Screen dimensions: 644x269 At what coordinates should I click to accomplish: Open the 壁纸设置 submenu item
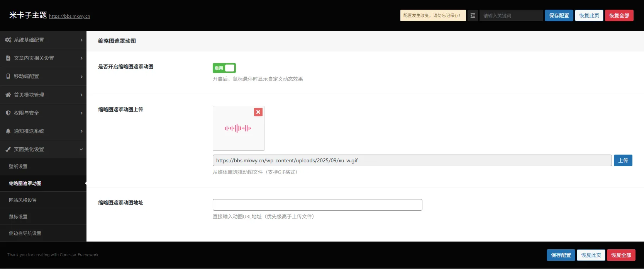coord(18,167)
